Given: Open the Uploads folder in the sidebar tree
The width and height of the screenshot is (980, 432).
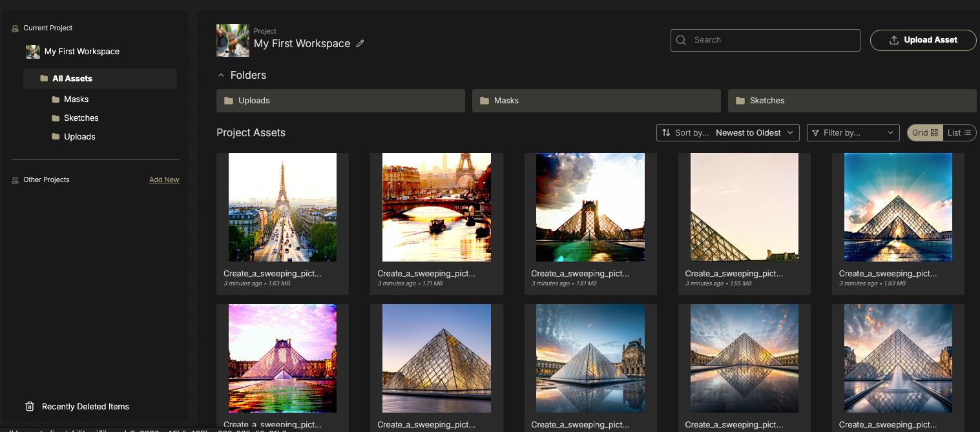Looking at the screenshot, I should point(79,137).
